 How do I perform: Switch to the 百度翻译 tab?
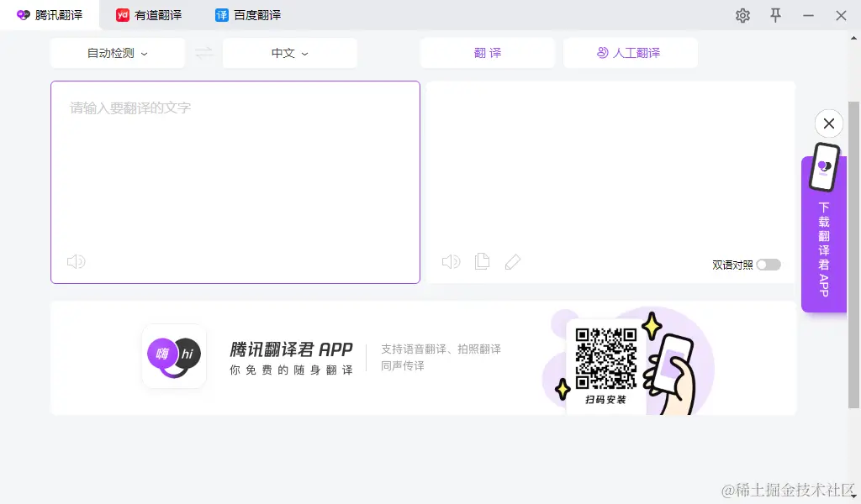[248, 15]
